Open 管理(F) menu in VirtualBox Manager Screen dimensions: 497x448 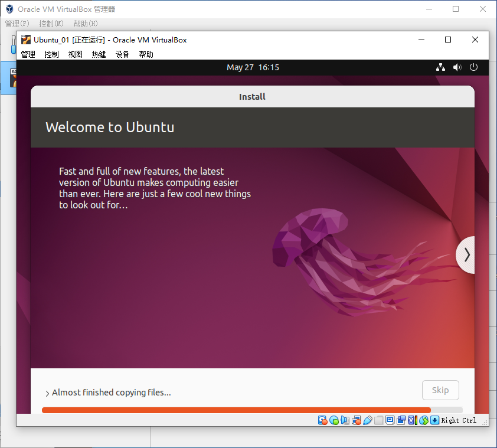(x=17, y=24)
